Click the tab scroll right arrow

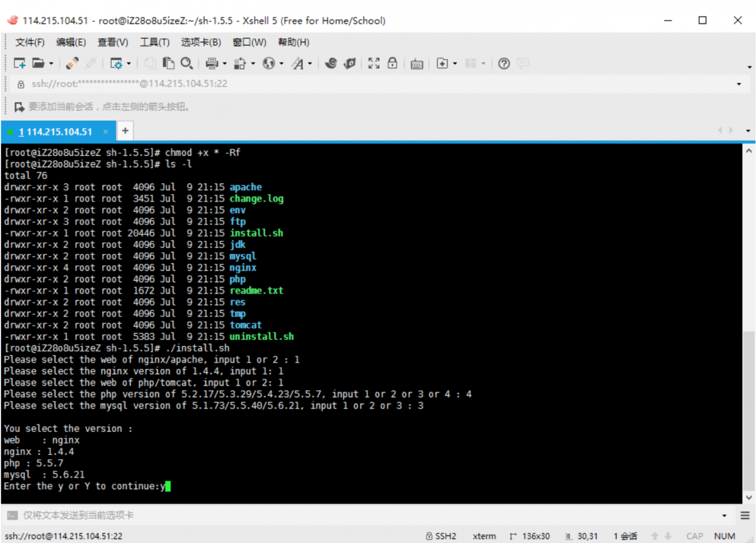(x=732, y=130)
